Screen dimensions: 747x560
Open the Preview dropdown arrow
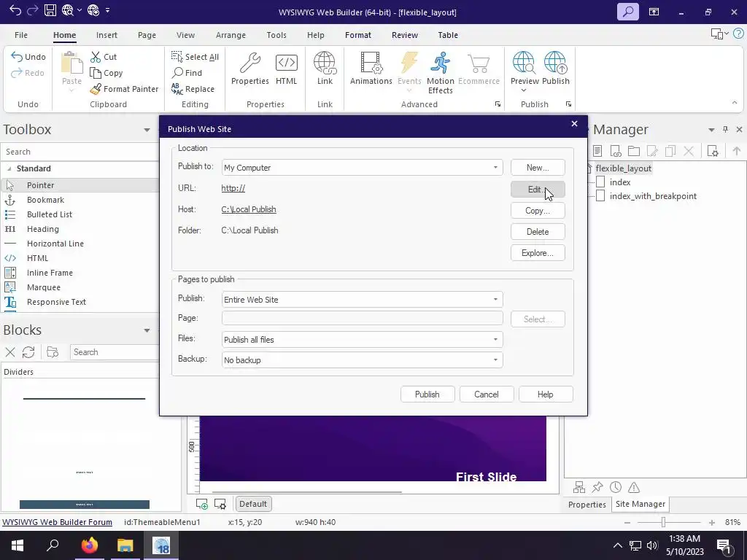pyautogui.click(x=524, y=90)
